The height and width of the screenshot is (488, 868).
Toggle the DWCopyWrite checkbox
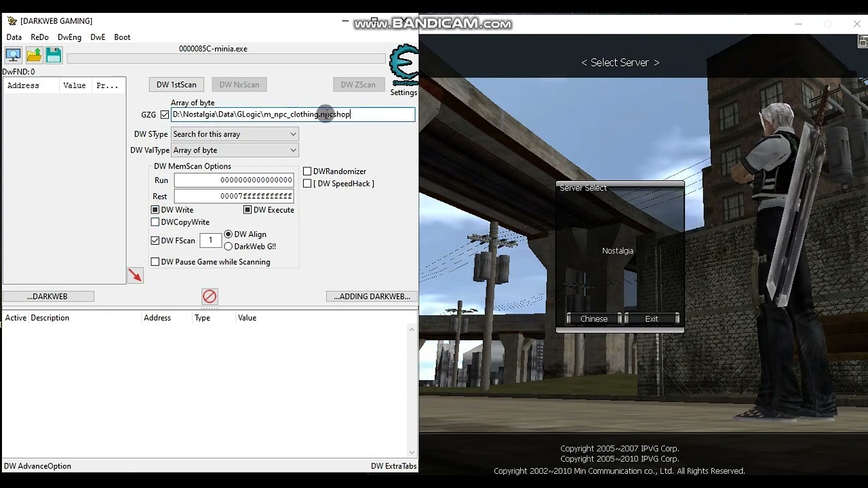(x=155, y=222)
